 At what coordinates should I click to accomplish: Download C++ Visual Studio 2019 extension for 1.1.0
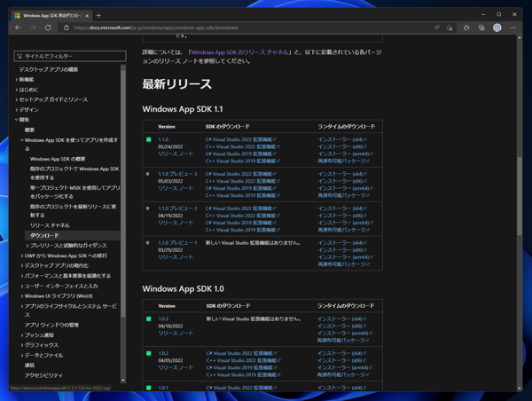243,161
